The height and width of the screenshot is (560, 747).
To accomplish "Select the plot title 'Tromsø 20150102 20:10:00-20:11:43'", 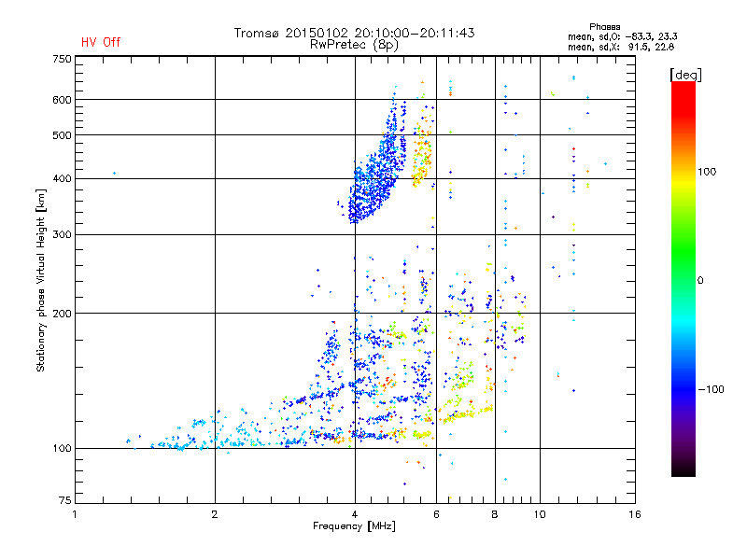I will tap(354, 33).
